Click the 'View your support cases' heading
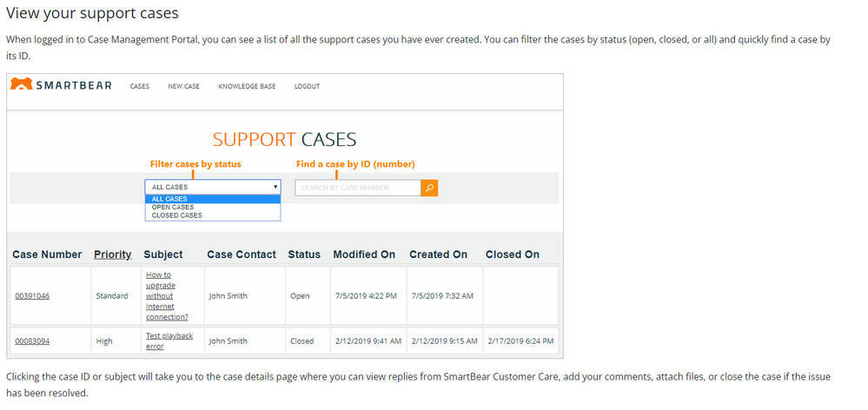The width and height of the screenshot is (868, 410). [x=92, y=13]
